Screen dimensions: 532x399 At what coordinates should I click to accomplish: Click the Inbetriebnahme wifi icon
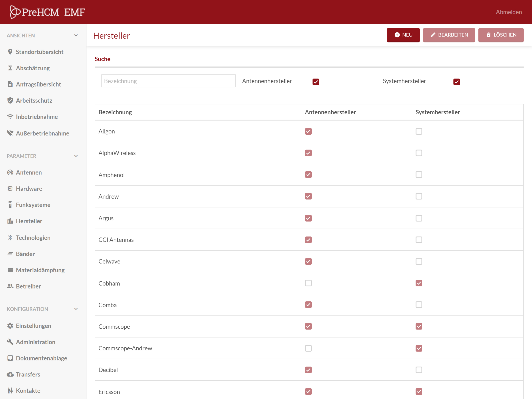(x=10, y=117)
